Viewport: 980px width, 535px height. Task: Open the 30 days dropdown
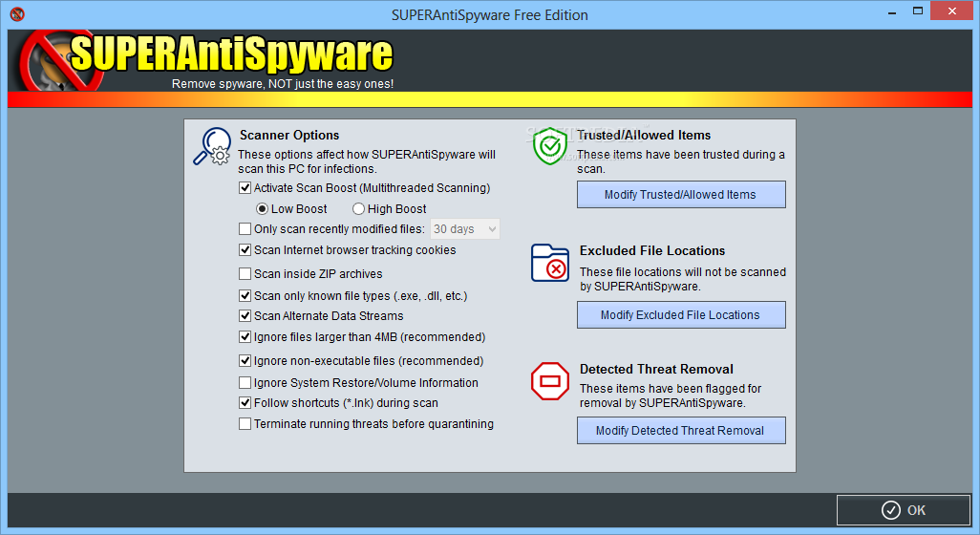(465, 229)
